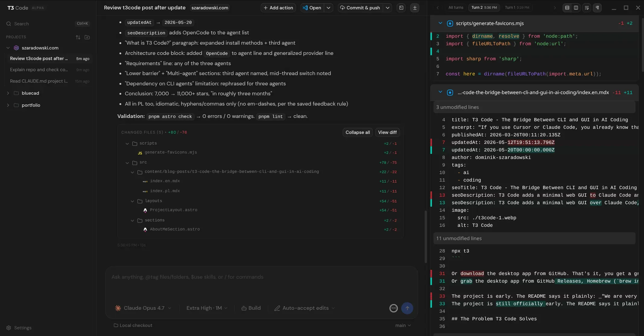Toggle Build mode
This screenshot has width=644, height=336.
click(251, 308)
